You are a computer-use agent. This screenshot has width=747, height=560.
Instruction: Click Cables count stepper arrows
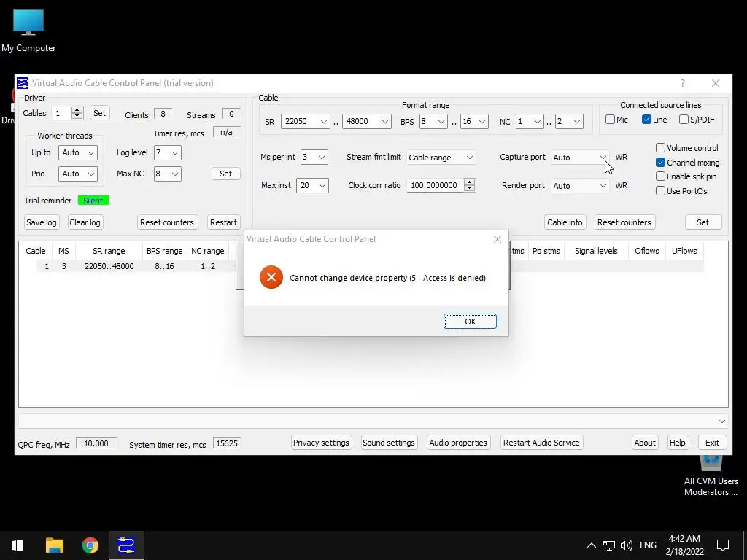click(x=77, y=113)
